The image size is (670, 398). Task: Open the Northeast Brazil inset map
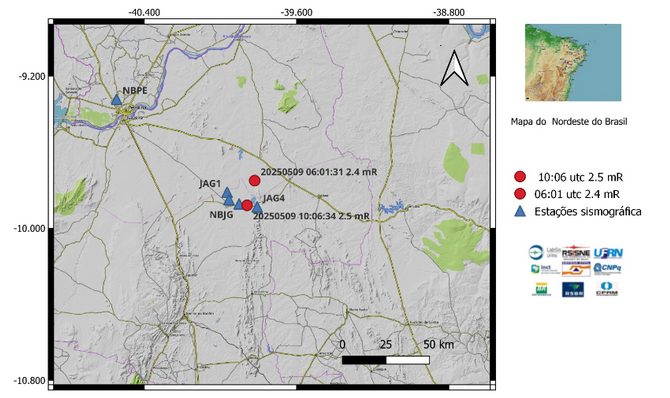(573, 62)
